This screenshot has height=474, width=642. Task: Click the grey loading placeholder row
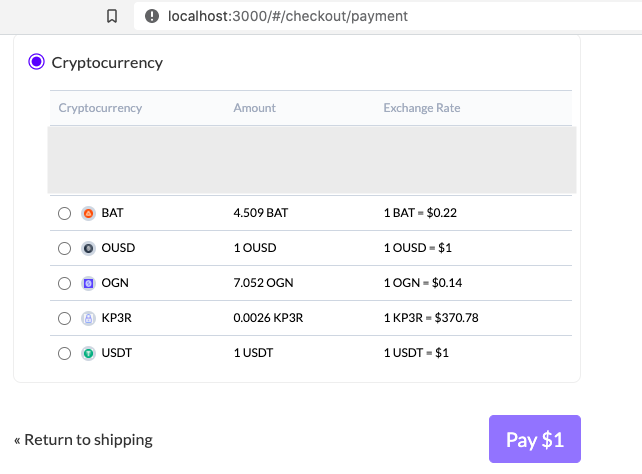[311, 159]
